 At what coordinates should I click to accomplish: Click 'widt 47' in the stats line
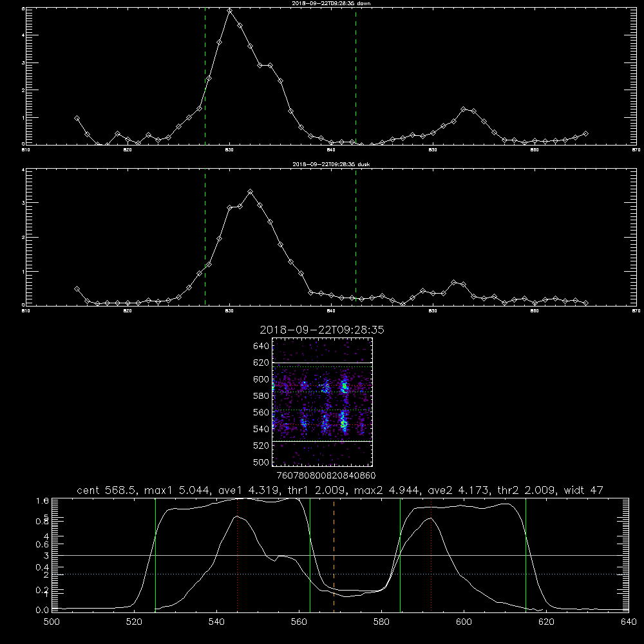click(x=583, y=490)
